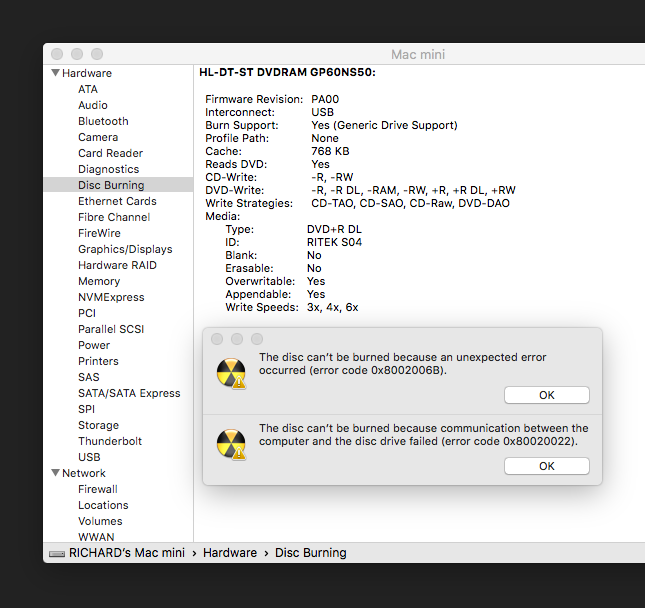Select Graphics/Displays in the sidebar
645x608 pixels.
[x=125, y=249]
